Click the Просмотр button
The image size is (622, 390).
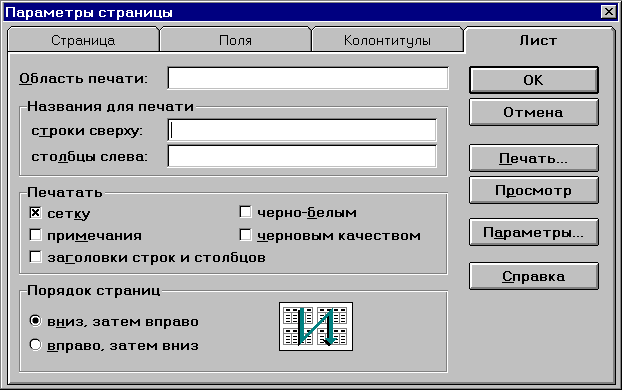pyautogui.click(x=534, y=190)
